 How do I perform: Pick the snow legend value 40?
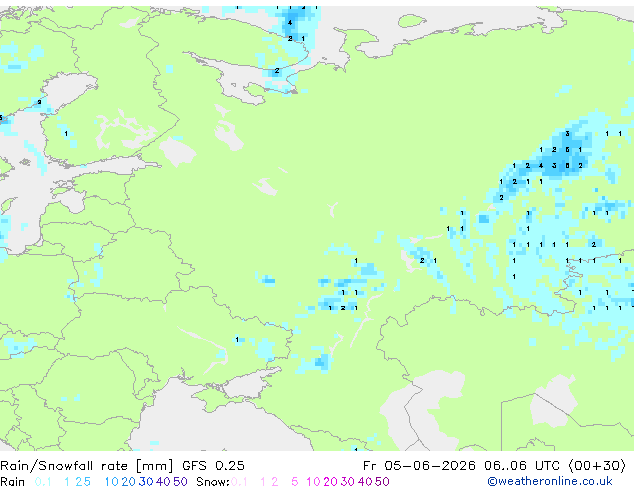point(365,482)
